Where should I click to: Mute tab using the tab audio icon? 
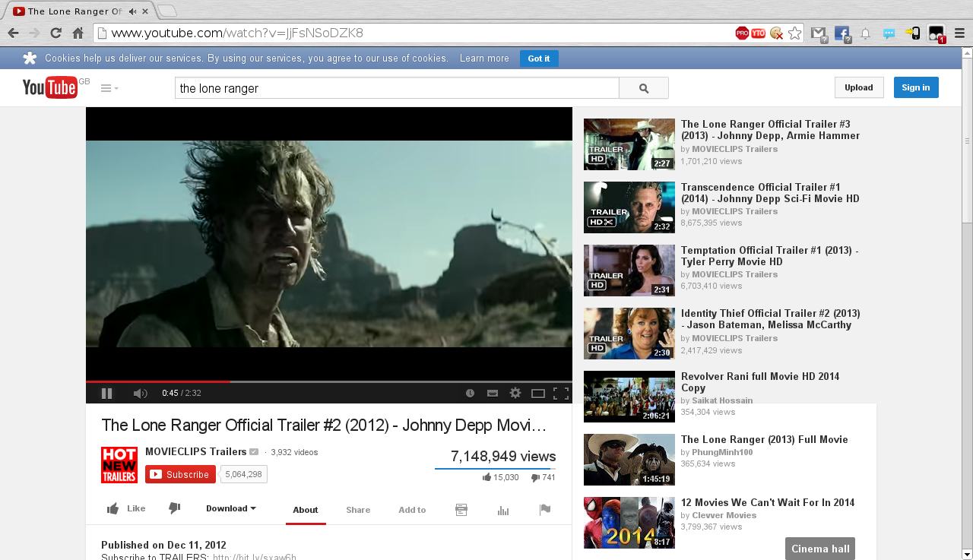(x=132, y=11)
